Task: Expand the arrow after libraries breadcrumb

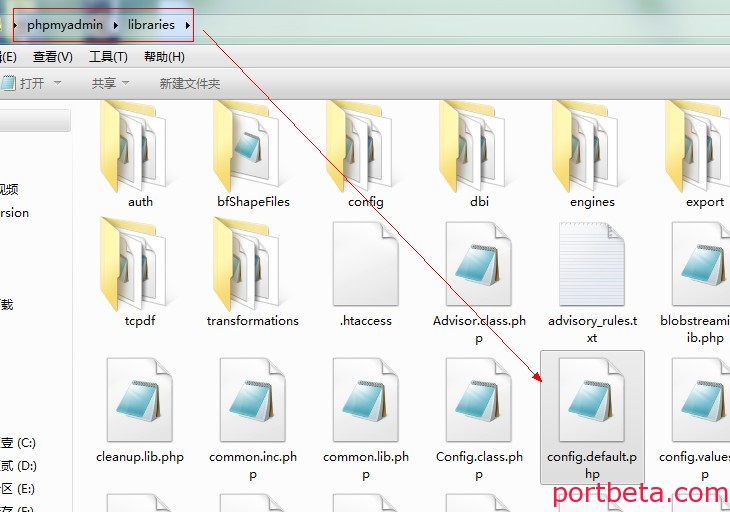Action: 188,25
